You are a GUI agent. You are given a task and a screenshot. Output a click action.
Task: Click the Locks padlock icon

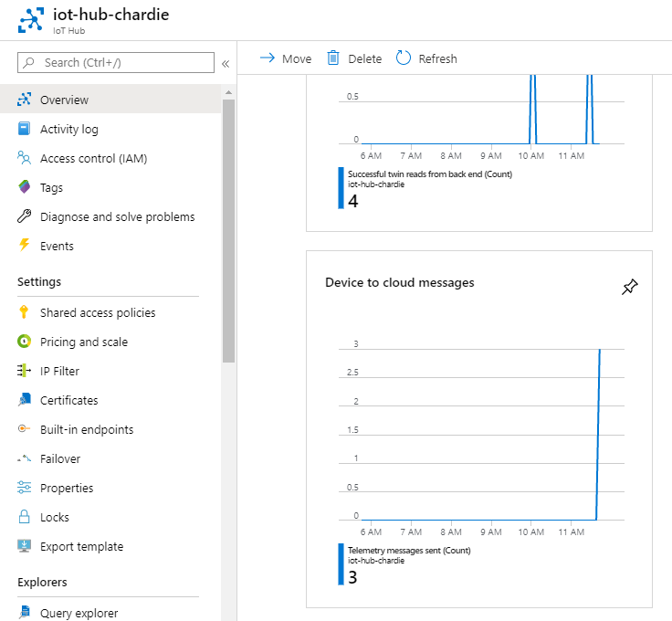(x=25, y=517)
